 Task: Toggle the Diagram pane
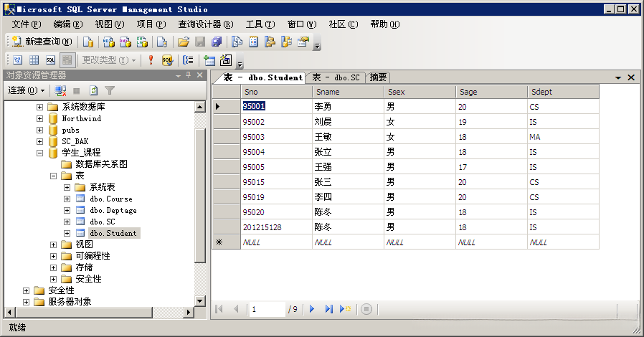pos(18,60)
